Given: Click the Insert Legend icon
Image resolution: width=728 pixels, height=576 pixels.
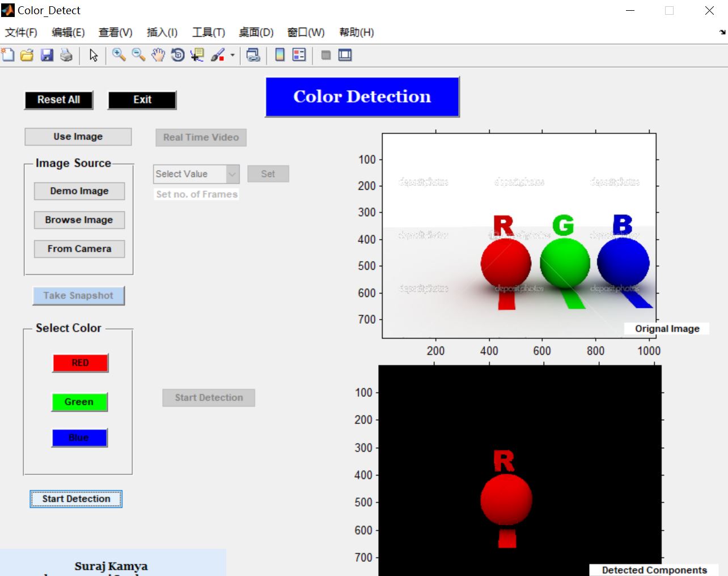Looking at the screenshot, I should pyautogui.click(x=299, y=55).
